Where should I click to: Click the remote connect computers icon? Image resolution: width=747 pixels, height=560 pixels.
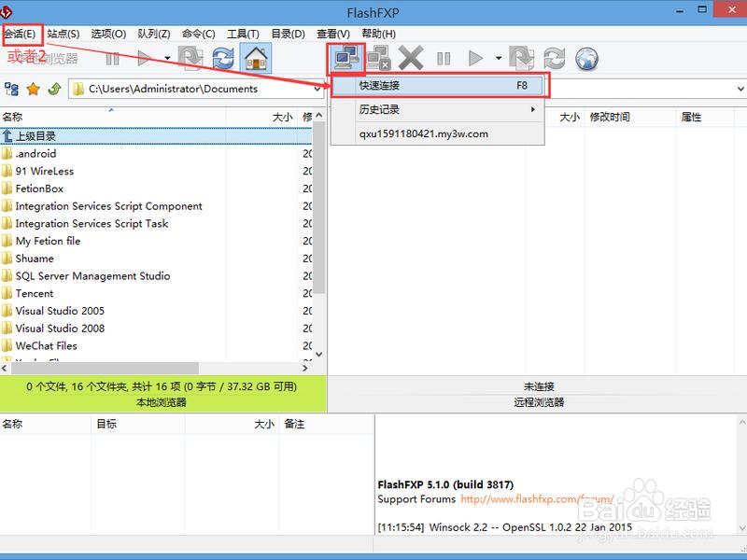point(346,59)
